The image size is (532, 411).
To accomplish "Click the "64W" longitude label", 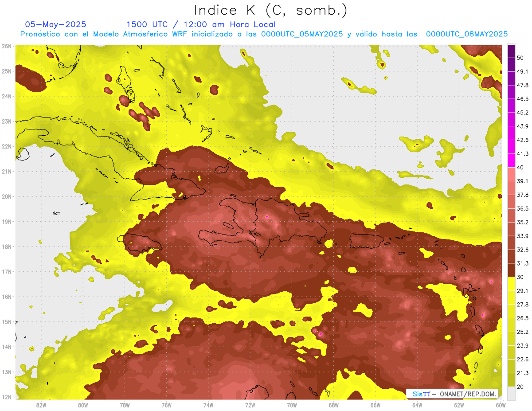I will (417, 405).
